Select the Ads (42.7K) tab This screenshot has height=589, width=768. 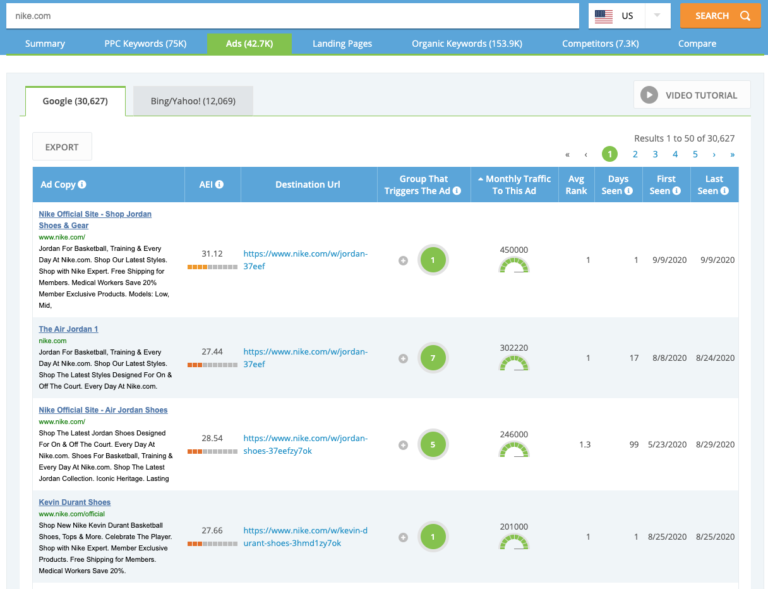(249, 44)
